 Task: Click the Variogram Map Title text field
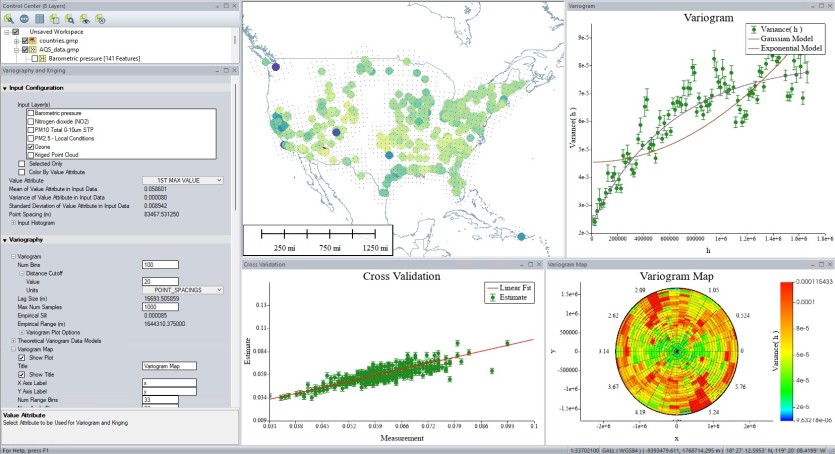[x=170, y=366]
